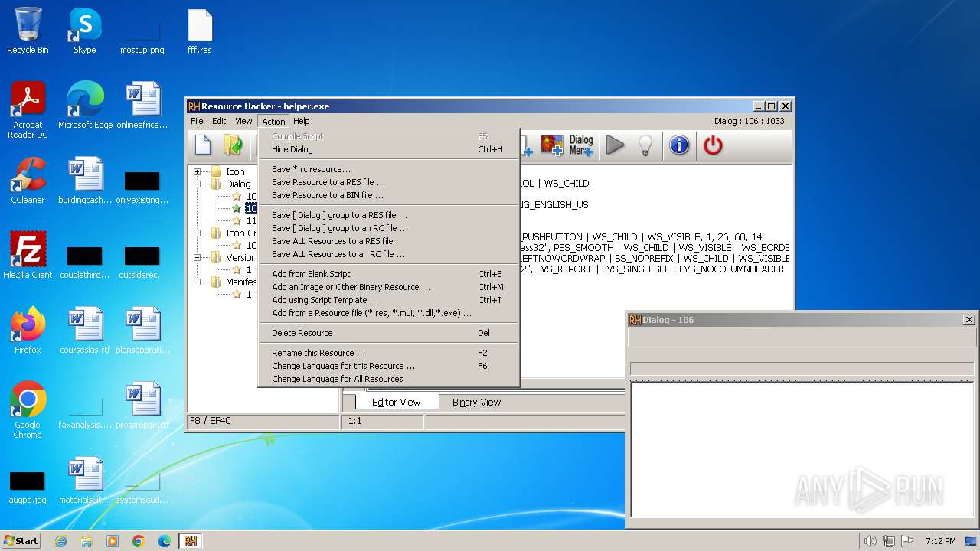
Task: Click the volume speaker tray icon
Action: (x=870, y=541)
